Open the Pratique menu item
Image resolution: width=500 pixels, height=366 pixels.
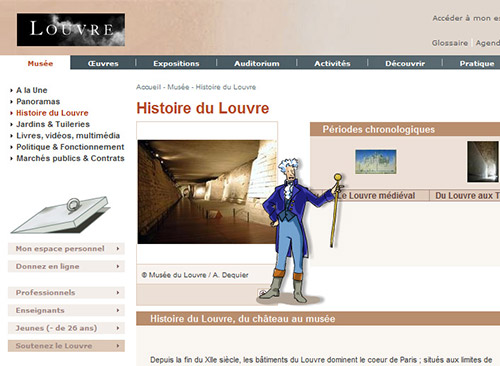477,63
